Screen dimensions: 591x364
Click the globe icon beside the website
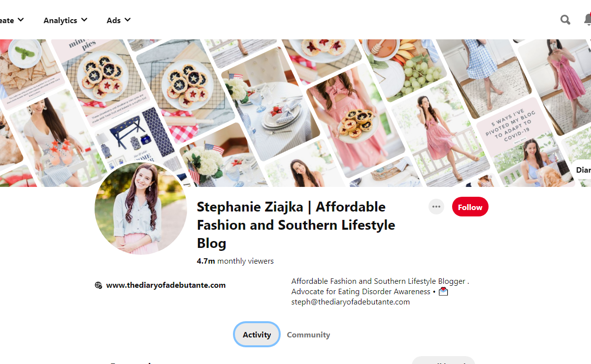(x=98, y=285)
